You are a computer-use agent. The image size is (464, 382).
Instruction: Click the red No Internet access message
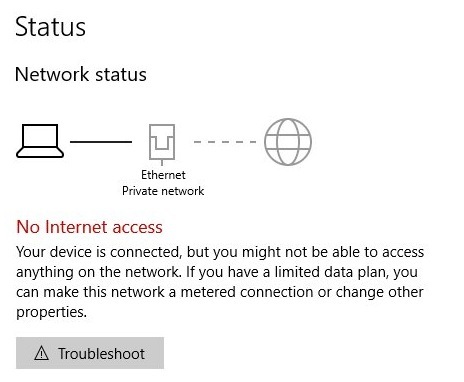pyautogui.click(x=89, y=227)
